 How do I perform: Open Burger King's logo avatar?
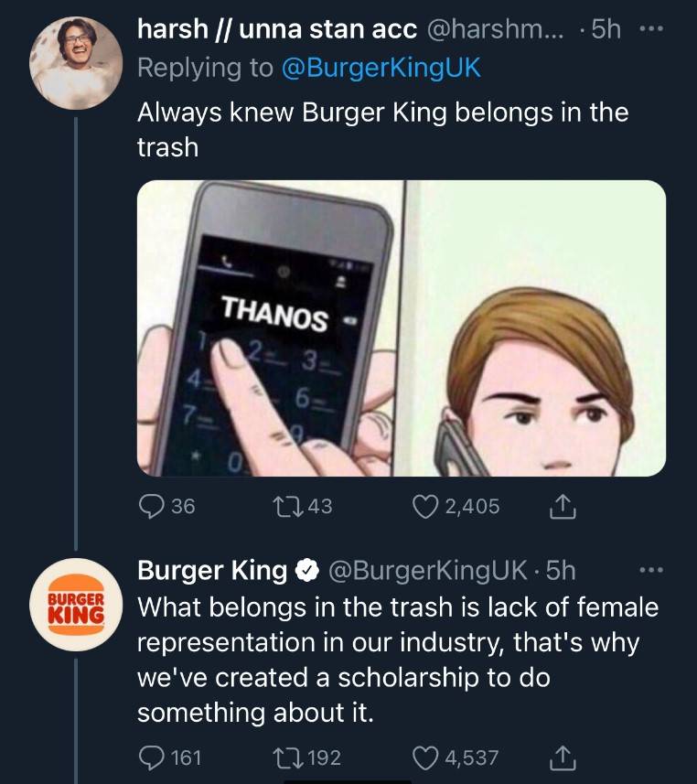coord(76,604)
